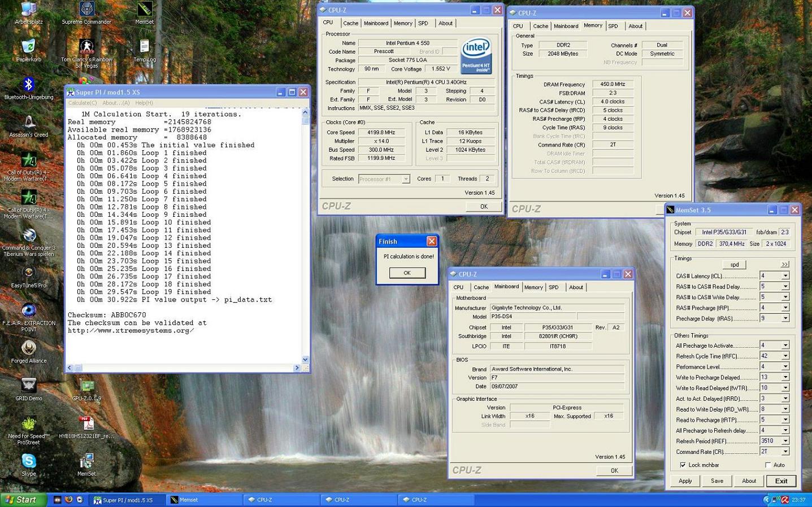This screenshot has height=507, width=812.
Task: Open Help menu in Super PI
Action: coord(144,103)
